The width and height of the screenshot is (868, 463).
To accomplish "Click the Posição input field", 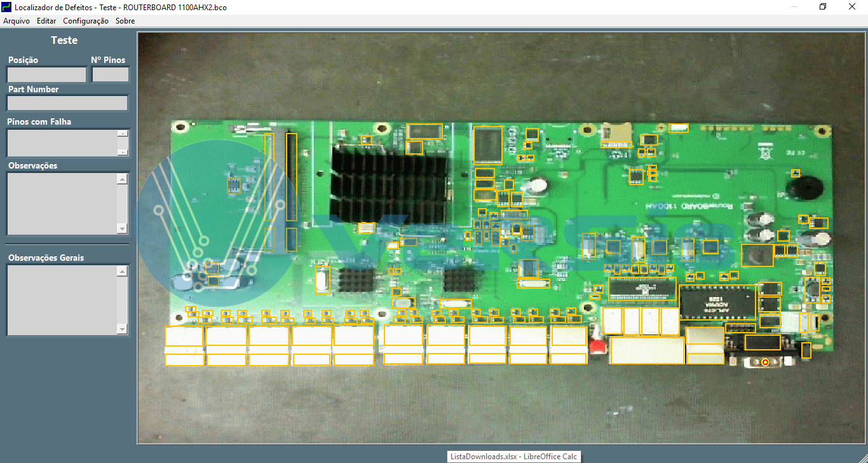I will tap(46, 74).
